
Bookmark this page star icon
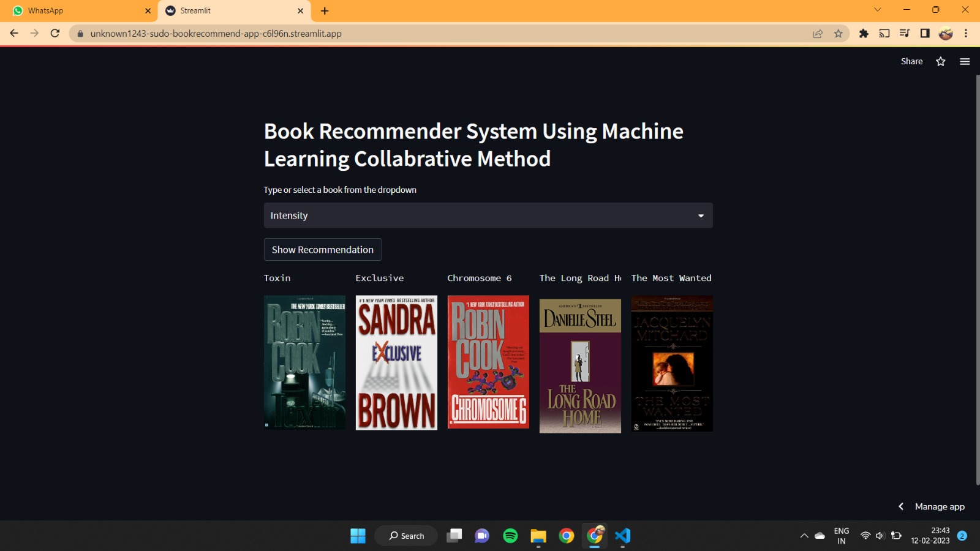pos(839,34)
